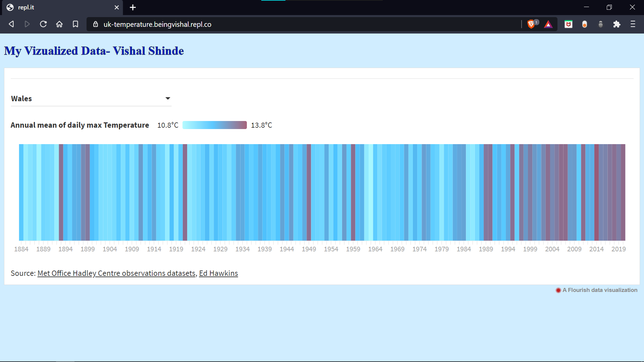
Task: Open Met Office Hadley Centre datasets link
Action: (116, 273)
